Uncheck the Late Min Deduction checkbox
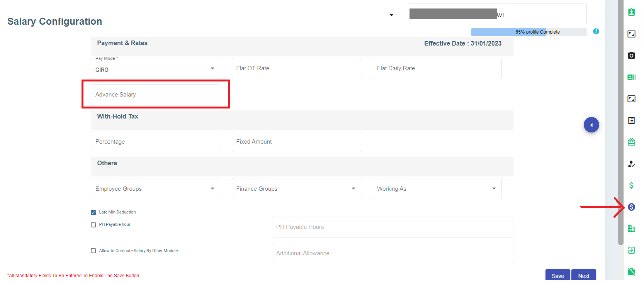 (x=93, y=212)
